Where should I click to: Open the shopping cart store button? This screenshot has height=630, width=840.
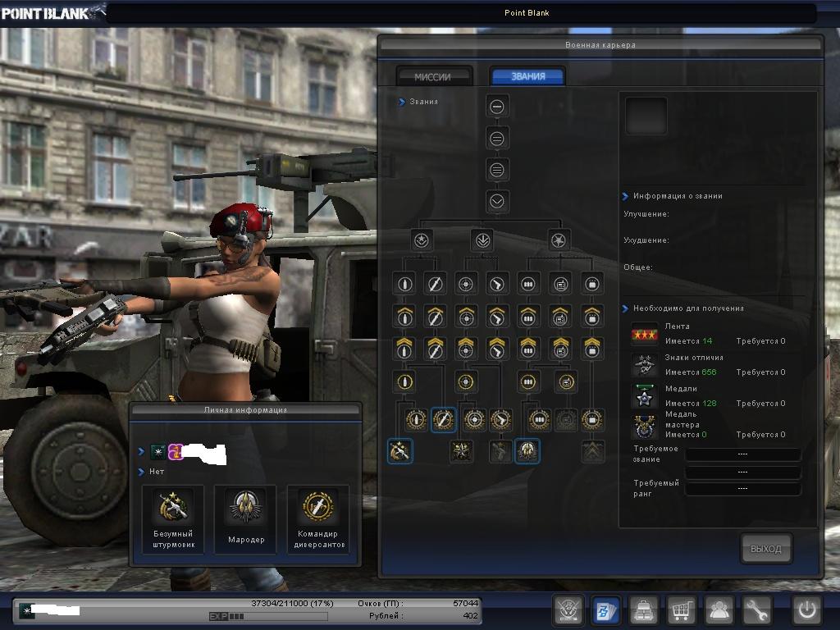(681, 609)
